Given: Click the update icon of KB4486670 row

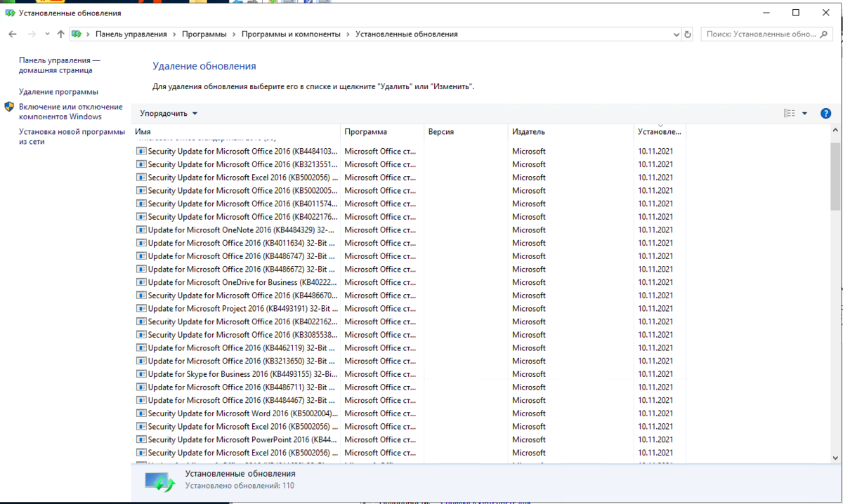Looking at the screenshot, I should 141,296.
